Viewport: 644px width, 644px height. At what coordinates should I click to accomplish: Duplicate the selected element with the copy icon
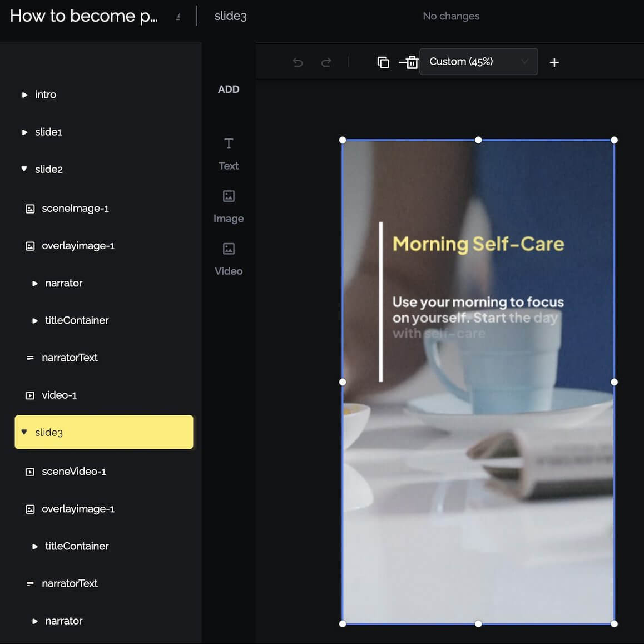tap(383, 62)
